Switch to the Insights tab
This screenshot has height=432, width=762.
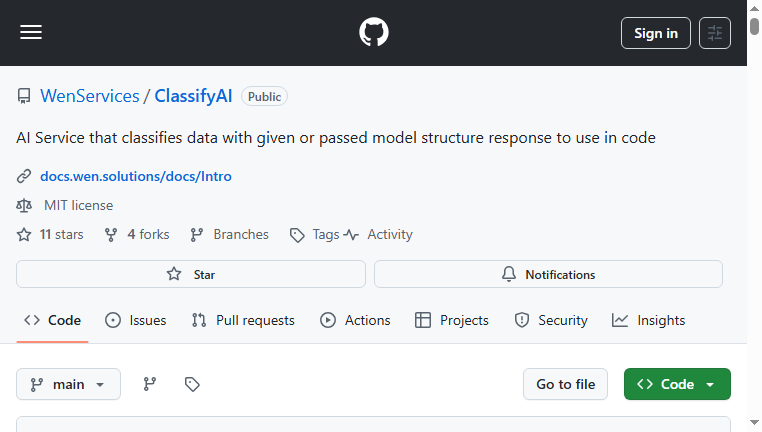coord(648,320)
